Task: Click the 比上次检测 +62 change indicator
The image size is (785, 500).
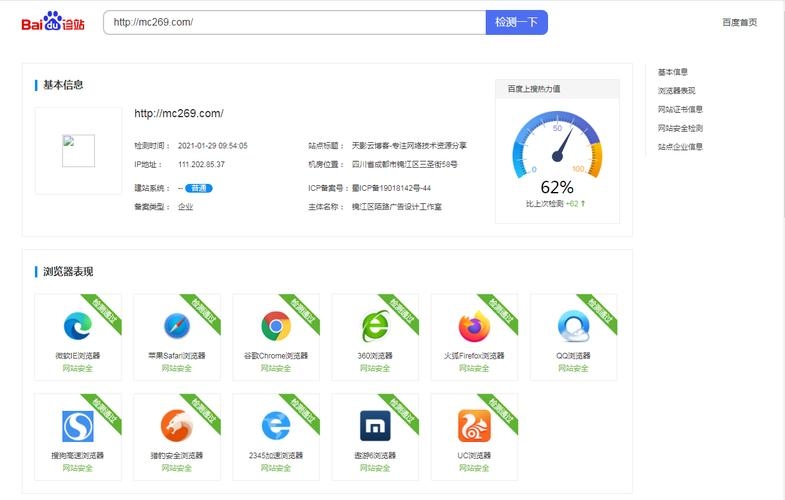Action: [555, 204]
